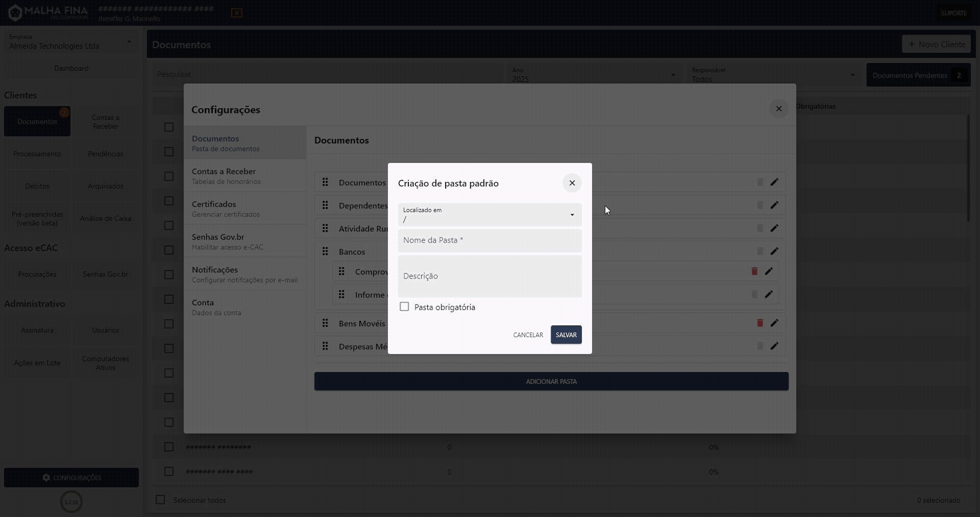Enable the Pasta obrigatória checkbox
Screen dimensions: 980x517
pyautogui.click(x=404, y=307)
